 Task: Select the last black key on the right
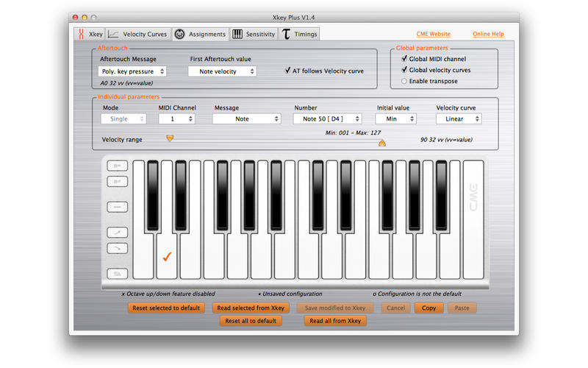[x=442, y=195]
